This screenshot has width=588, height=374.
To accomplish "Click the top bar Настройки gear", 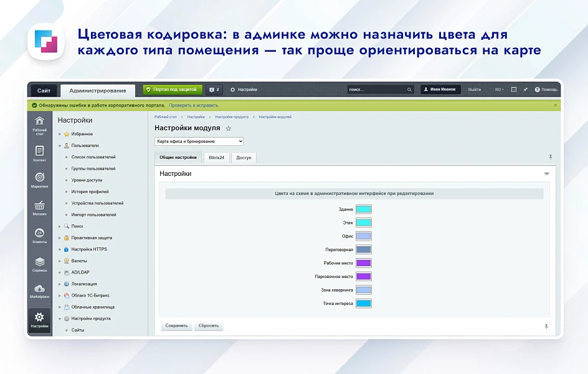I will tap(244, 90).
